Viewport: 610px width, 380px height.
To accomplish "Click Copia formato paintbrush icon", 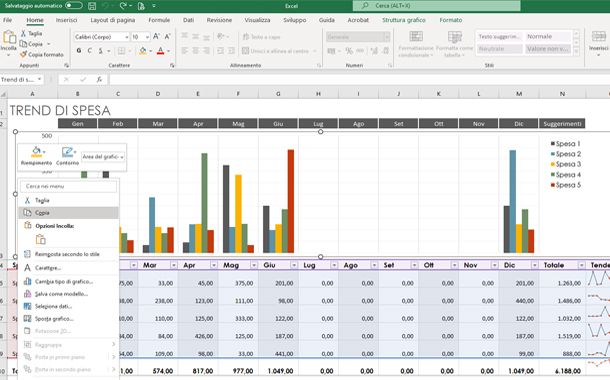I will (23, 54).
